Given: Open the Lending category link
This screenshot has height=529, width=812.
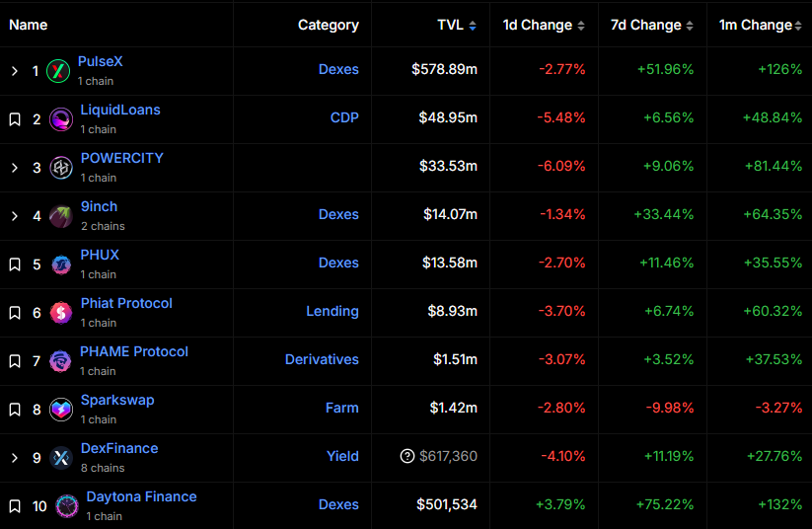Looking at the screenshot, I should click(332, 311).
